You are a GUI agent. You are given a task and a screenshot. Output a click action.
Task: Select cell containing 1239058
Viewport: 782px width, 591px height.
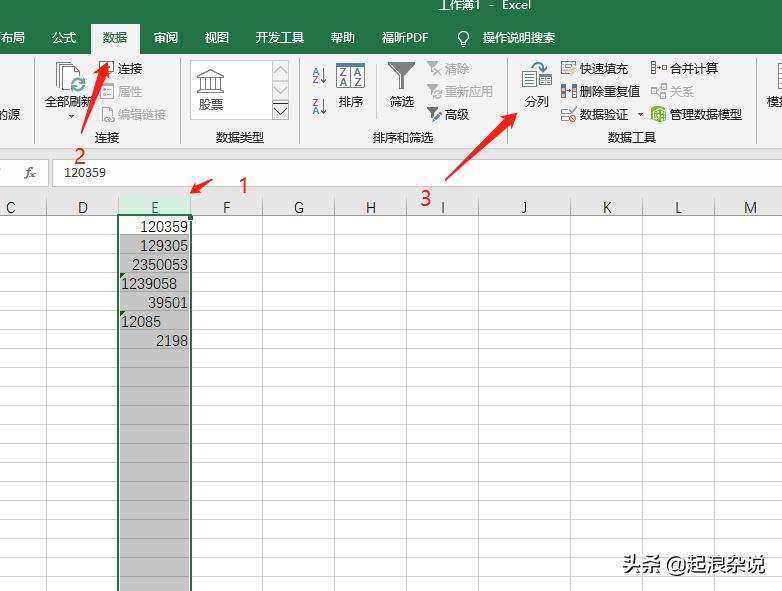[x=155, y=283]
